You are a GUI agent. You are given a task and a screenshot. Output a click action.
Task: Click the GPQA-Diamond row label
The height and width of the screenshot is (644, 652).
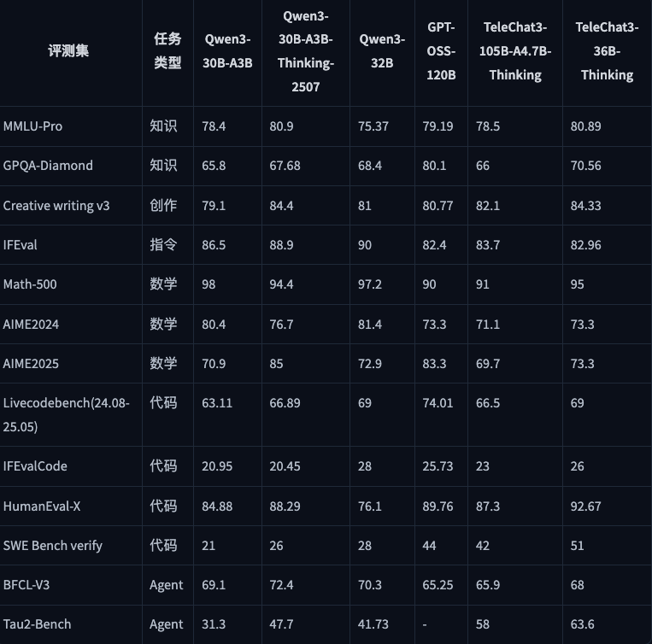[x=48, y=166]
